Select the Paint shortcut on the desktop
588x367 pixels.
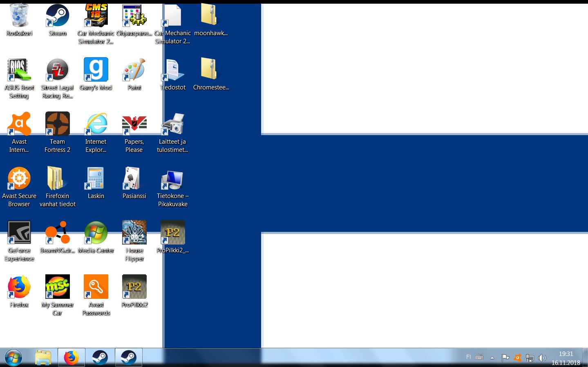point(134,75)
